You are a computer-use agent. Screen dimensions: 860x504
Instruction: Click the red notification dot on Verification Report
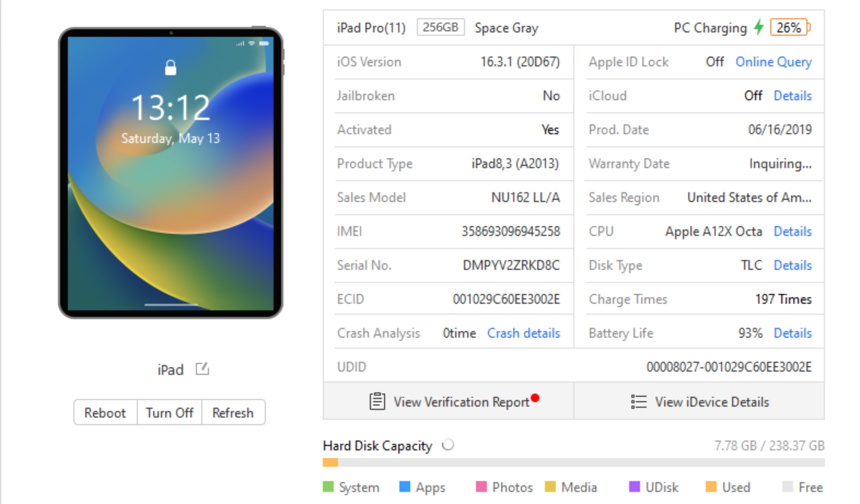click(x=536, y=398)
